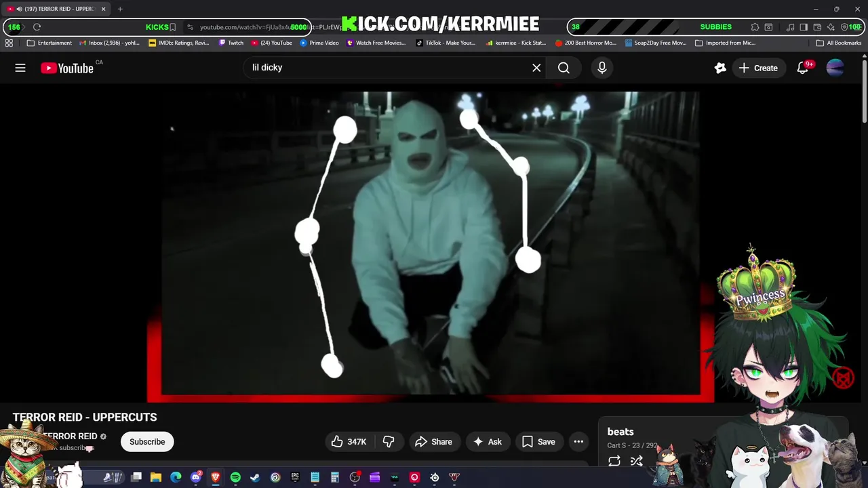Expand the All Bookmarks folder
Viewport: 868px width, 488px height.
839,43
